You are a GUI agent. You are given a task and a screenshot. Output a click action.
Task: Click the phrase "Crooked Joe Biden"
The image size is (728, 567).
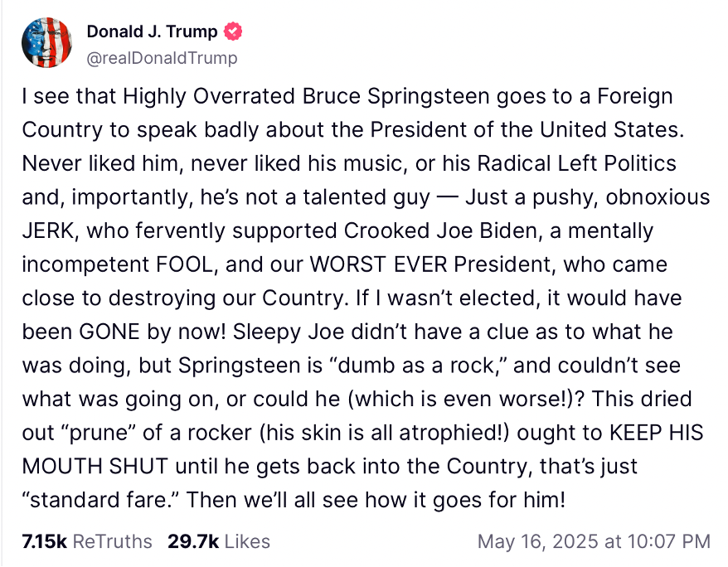coord(408,230)
